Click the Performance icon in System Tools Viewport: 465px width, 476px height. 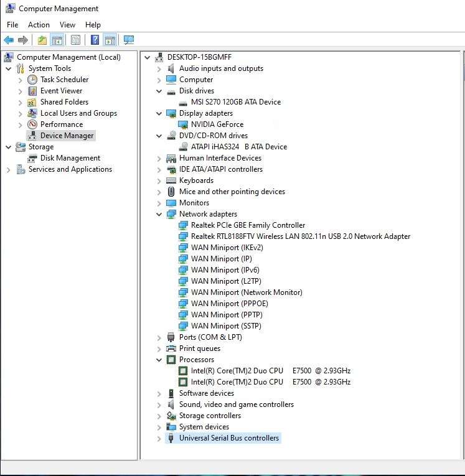[32, 124]
